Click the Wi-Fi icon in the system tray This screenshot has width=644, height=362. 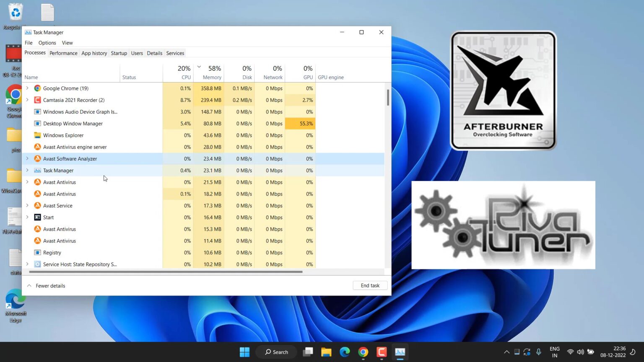570,352
